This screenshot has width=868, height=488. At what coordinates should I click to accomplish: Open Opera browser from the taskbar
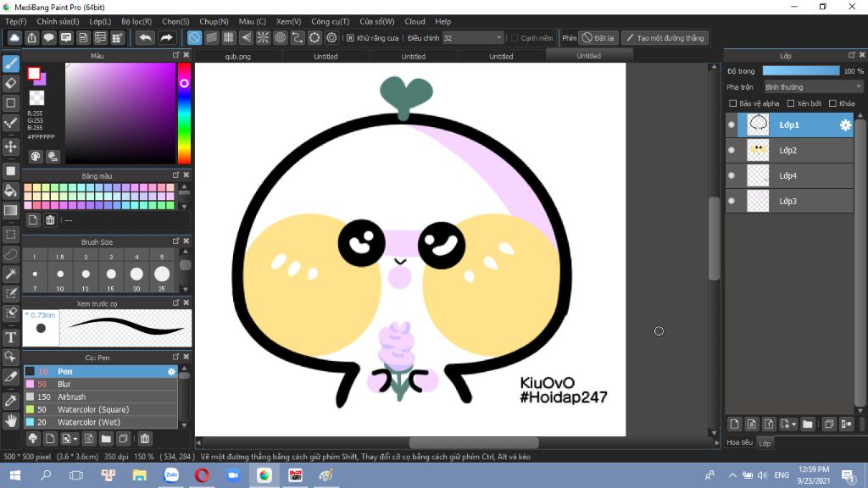[x=202, y=475]
